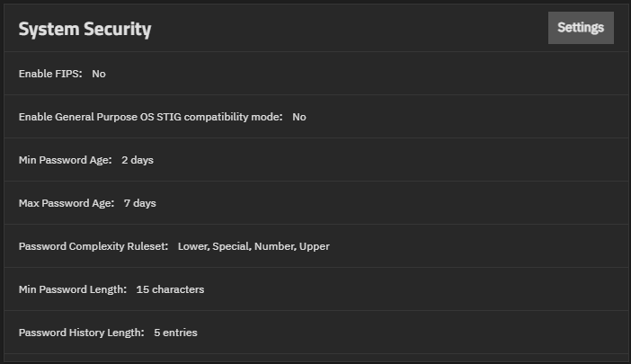Click the System Security heading
Image resolution: width=631 pixels, height=364 pixels.
coord(84,30)
